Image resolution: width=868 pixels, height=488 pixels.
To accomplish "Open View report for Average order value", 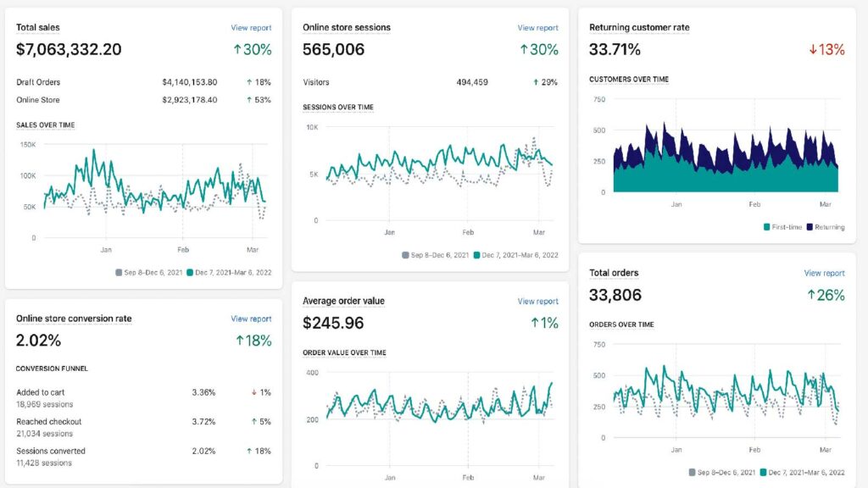I will [x=537, y=302].
